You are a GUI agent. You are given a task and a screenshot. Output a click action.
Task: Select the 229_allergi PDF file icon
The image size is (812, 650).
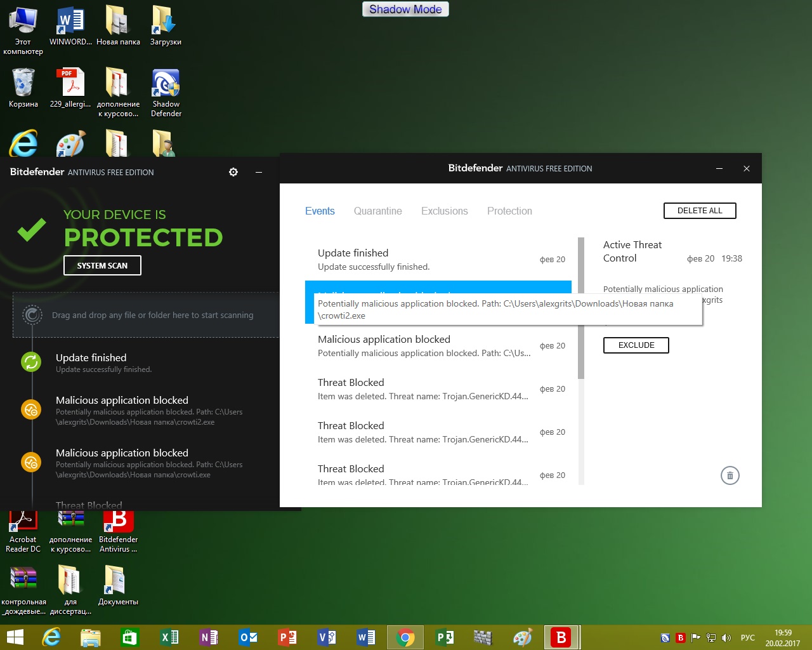[70, 88]
